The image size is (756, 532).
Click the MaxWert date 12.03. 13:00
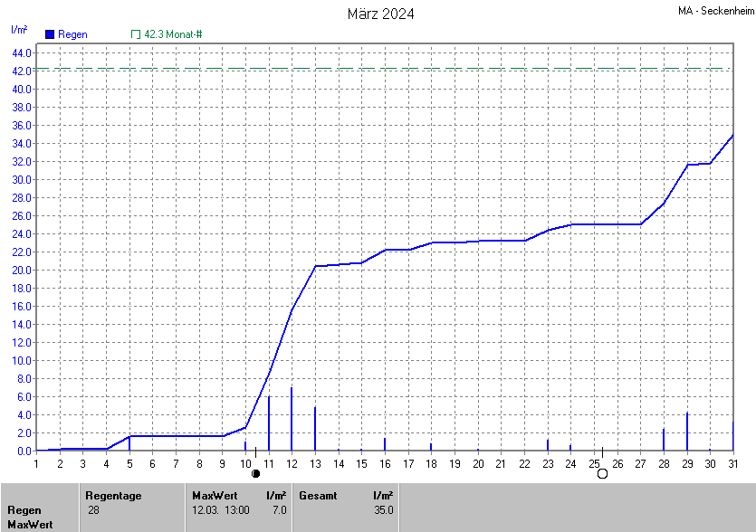click(221, 510)
